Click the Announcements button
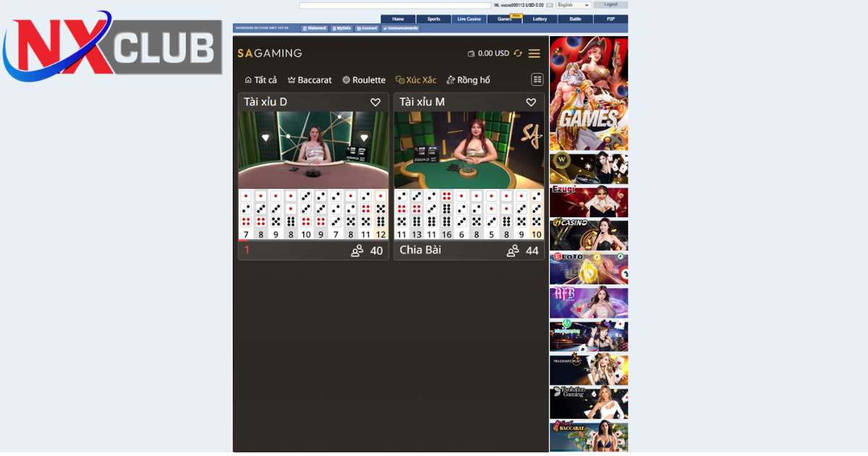The width and height of the screenshot is (868, 456). pyautogui.click(x=401, y=28)
